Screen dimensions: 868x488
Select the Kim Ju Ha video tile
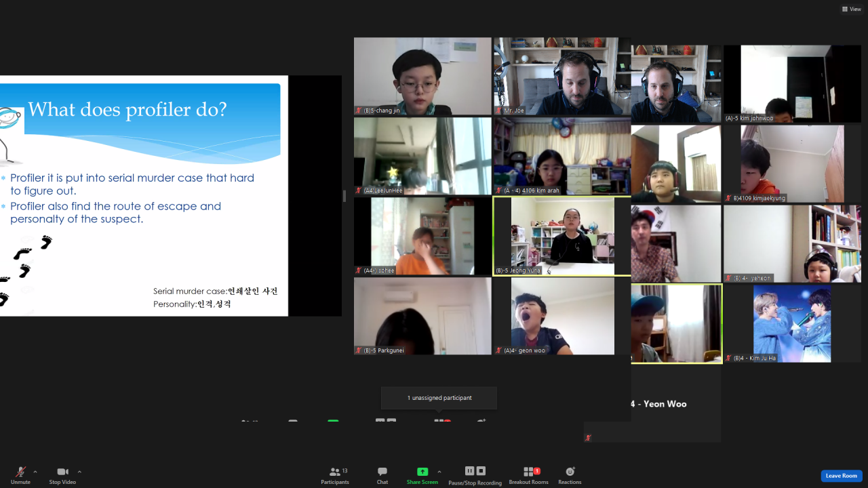pyautogui.click(x=792, y=323)
